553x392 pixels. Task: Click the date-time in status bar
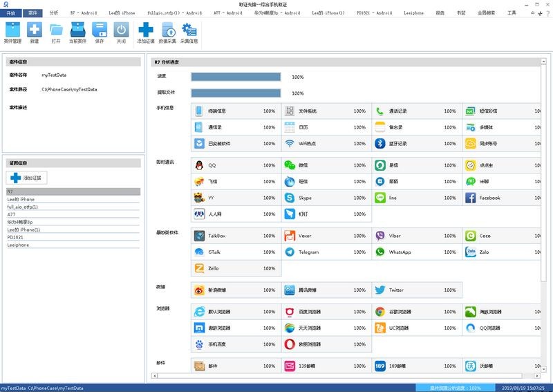[x=523, y=388]
